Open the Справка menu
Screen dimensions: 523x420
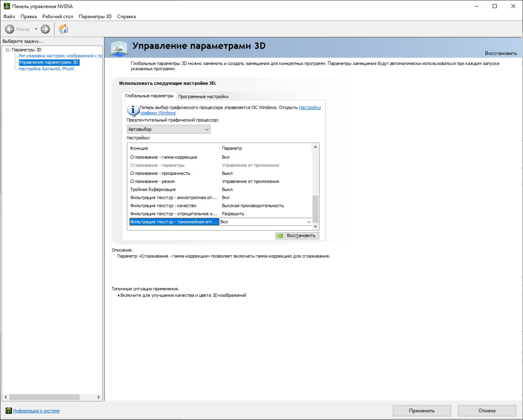(x=126, y=17)
